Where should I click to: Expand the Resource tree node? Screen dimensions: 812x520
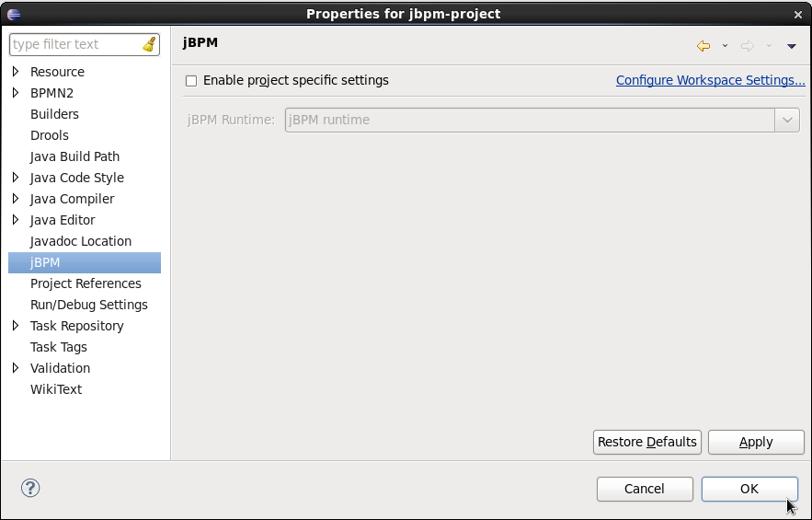[x=16, y=72]
